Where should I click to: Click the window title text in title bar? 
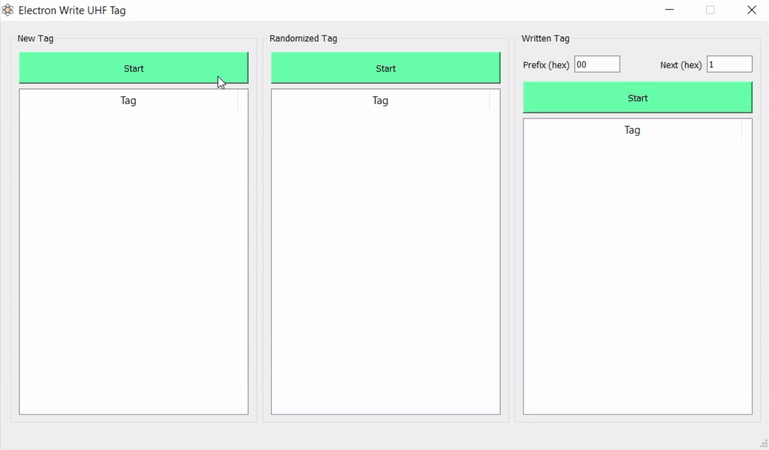(72, 11)
